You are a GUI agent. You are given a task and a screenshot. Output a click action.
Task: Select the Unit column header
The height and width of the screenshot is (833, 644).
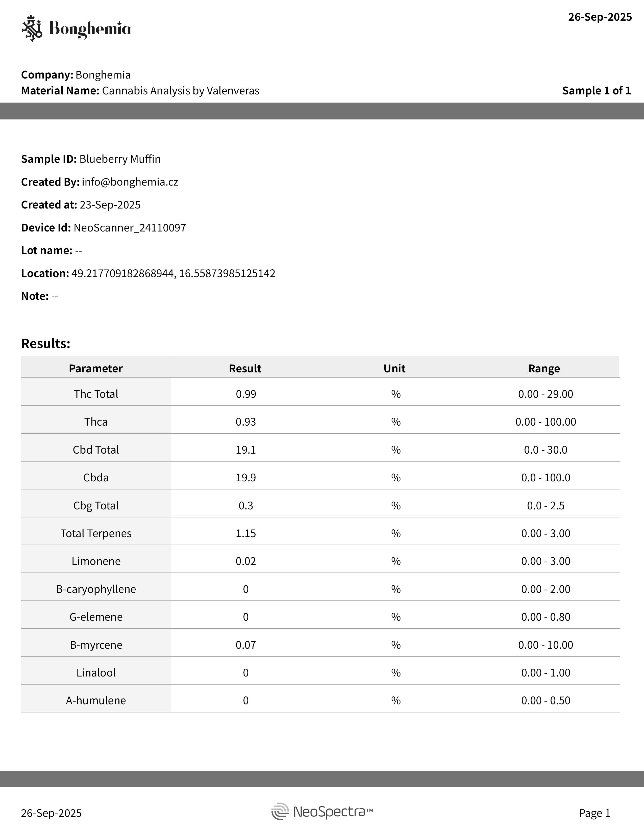(x=394, y=369)
